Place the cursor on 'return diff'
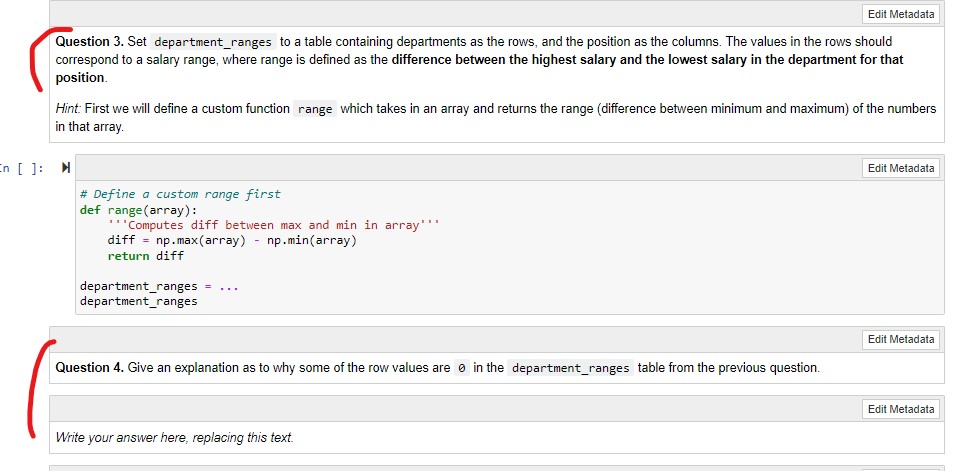Viewport: 954px width, 471px height. point(145,256)
